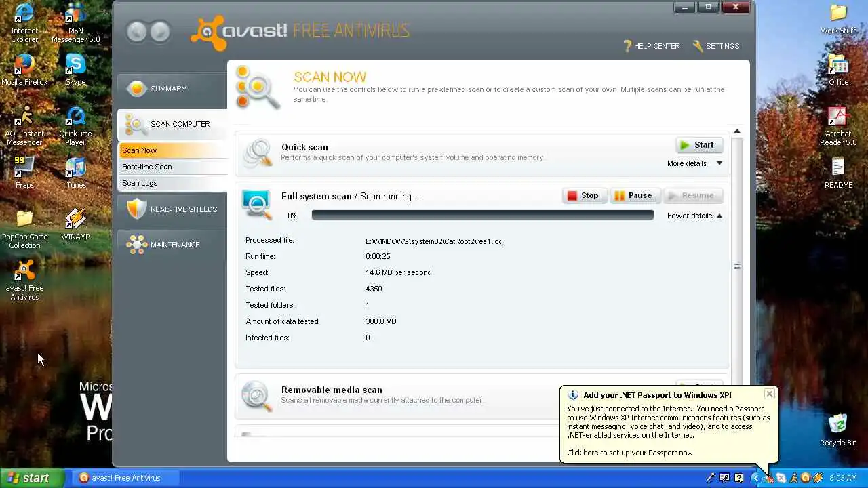Open Boot-time Scan
Viewport: 868px width, 488px height.
(x=173, y=167)
